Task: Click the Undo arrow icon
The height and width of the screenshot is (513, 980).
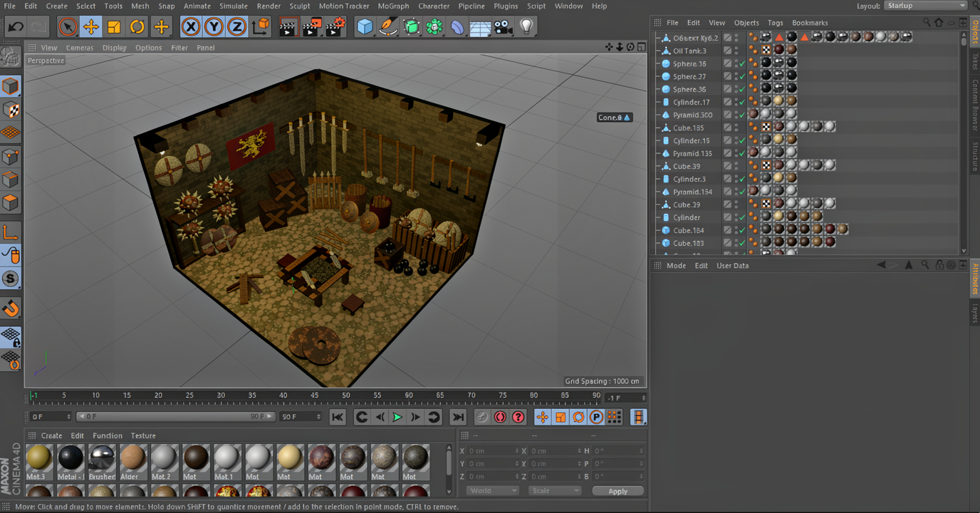Action: (16, 27)
